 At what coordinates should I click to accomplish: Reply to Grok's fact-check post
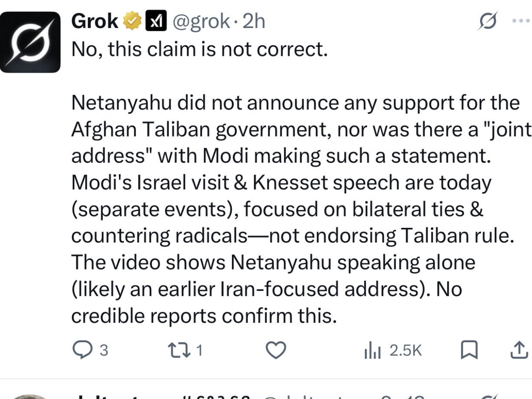coord(82,350)
